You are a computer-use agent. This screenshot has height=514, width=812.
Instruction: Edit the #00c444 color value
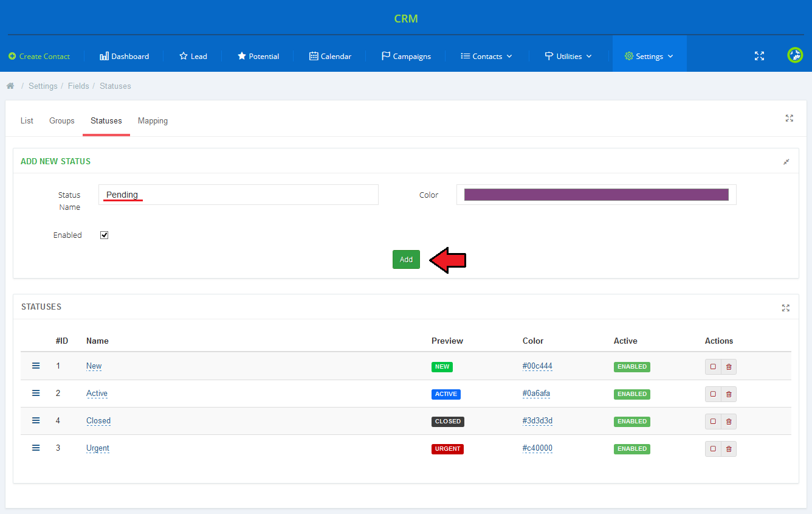pyautogui.click(x=537, y=366)
